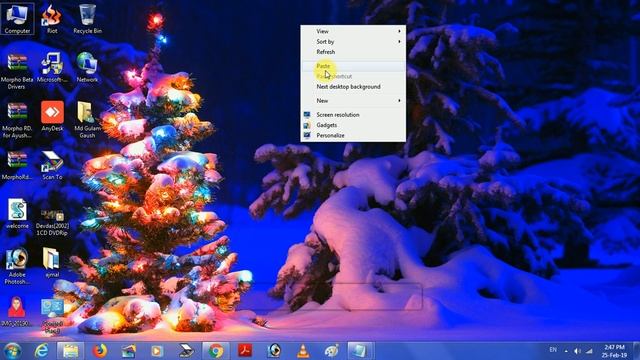Screen dimensions: 640x360
Task: Choose Refresh from the context menu
Action: click(353, 52)
